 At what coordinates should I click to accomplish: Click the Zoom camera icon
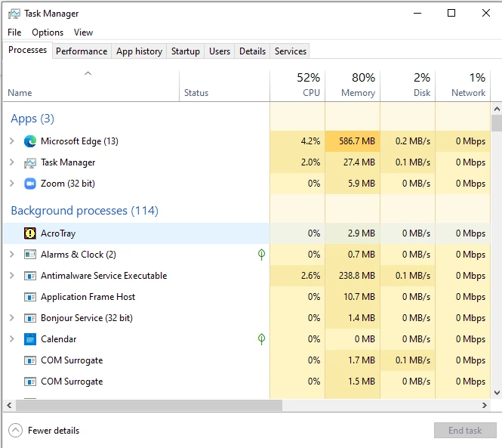[30, 184]
